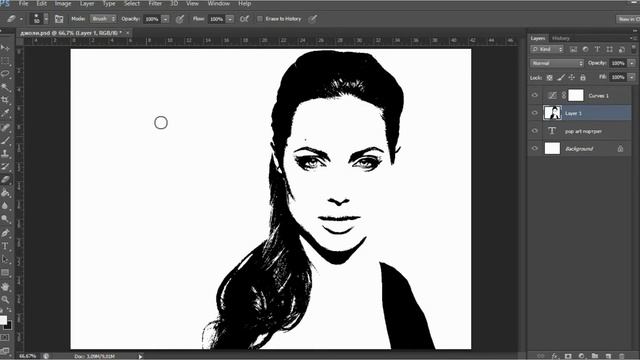Open the Brush panel toggle icon
Image resolution: width=640 pixels, height=360 pixels.
(59, 19)
